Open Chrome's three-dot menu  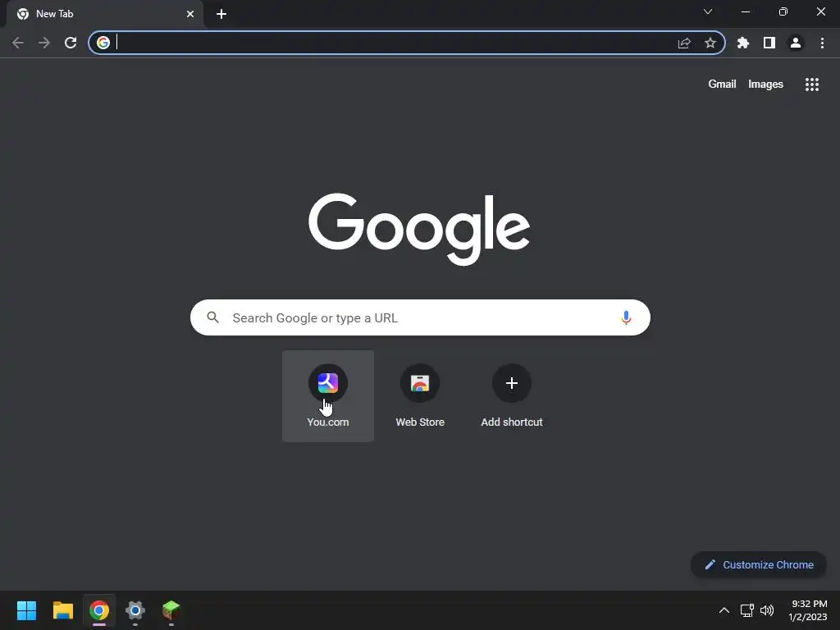822,43
